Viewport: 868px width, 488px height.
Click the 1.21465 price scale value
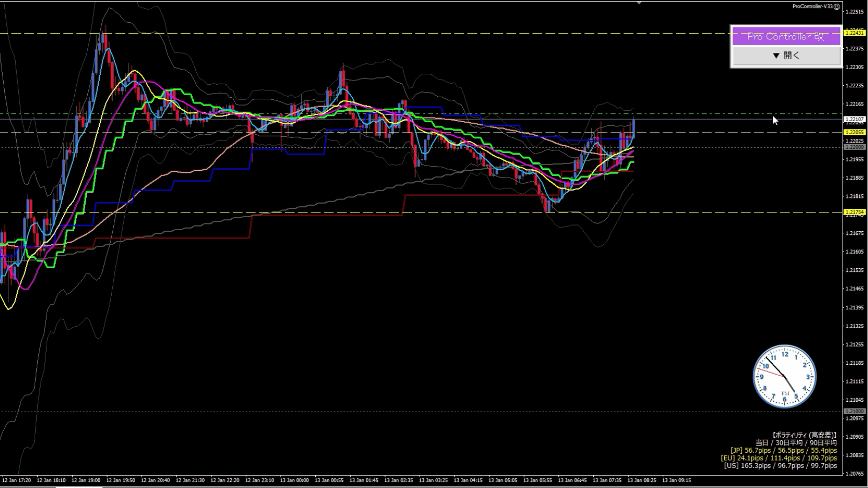(854, 288)
